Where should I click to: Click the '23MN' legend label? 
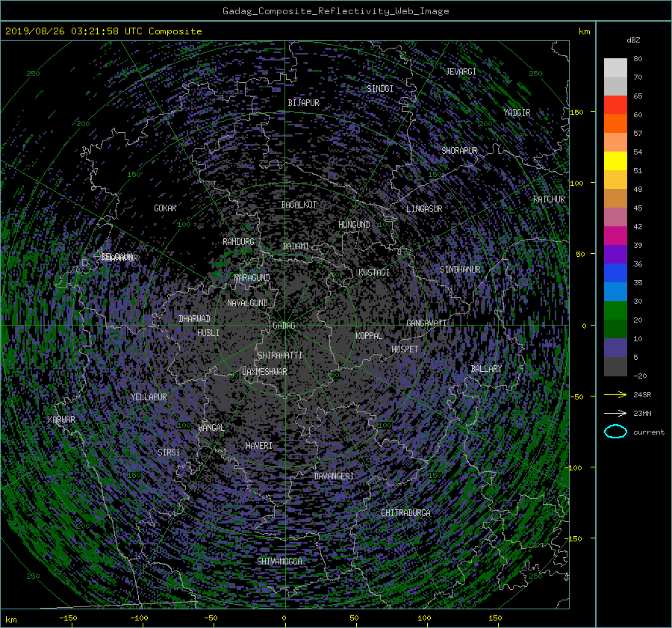point(642,413)
